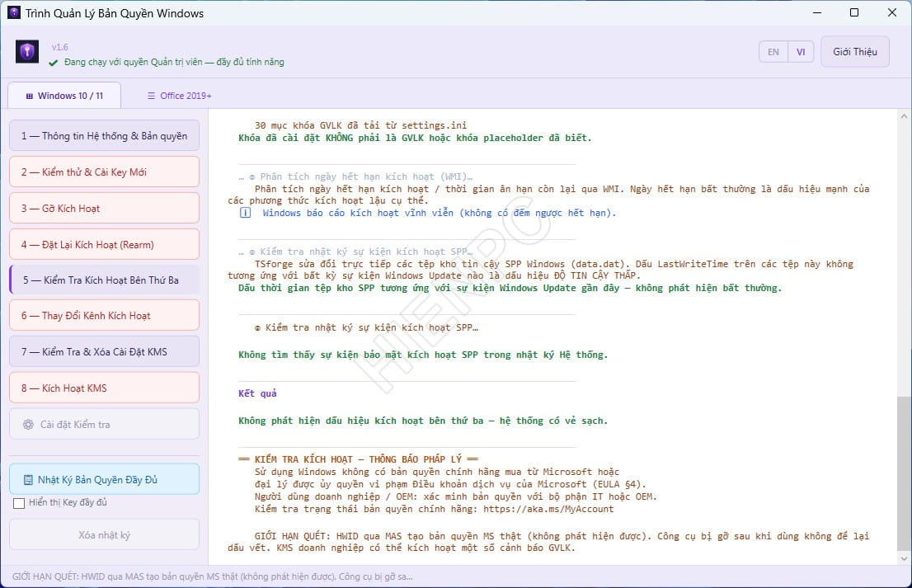
Task: Click the KIỂM TRA KÍCH HOẠT — THÔNG BÁO PHÁP LÝ heading
Action: [x=358, y=459]
